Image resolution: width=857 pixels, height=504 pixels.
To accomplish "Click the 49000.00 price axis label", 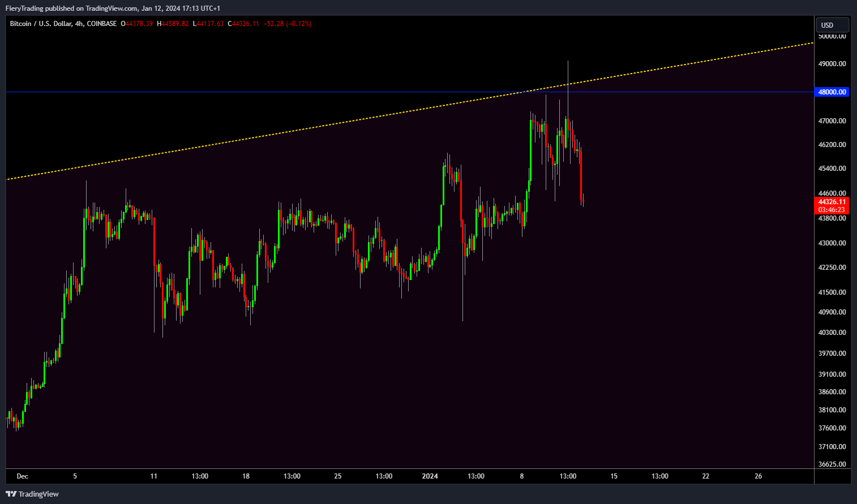I will pyautogui.click(x=832, y=64).
